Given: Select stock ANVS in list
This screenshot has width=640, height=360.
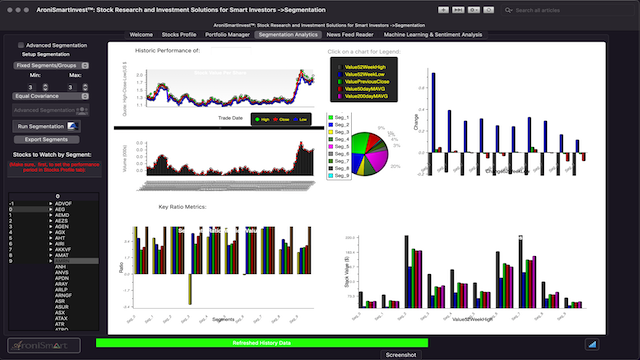Looking at the screenshot, I should 62,272.
